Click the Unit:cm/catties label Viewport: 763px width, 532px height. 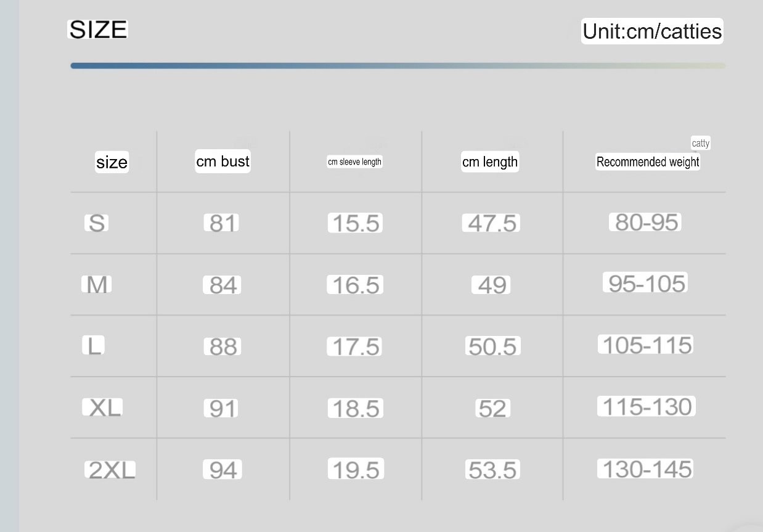(652, 31)
